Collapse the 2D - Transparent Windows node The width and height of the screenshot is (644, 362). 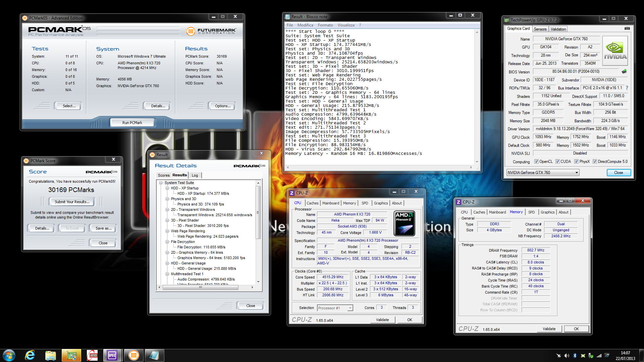pos(167,210)
